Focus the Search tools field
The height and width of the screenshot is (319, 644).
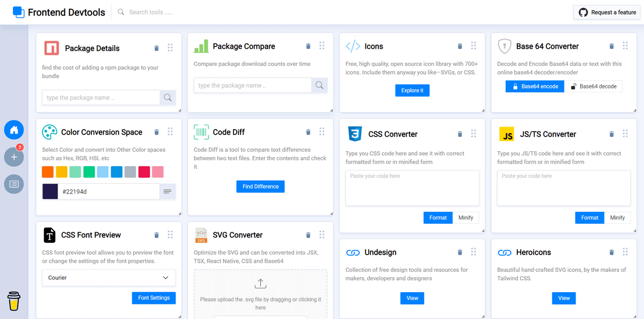[x=151, y=12]
